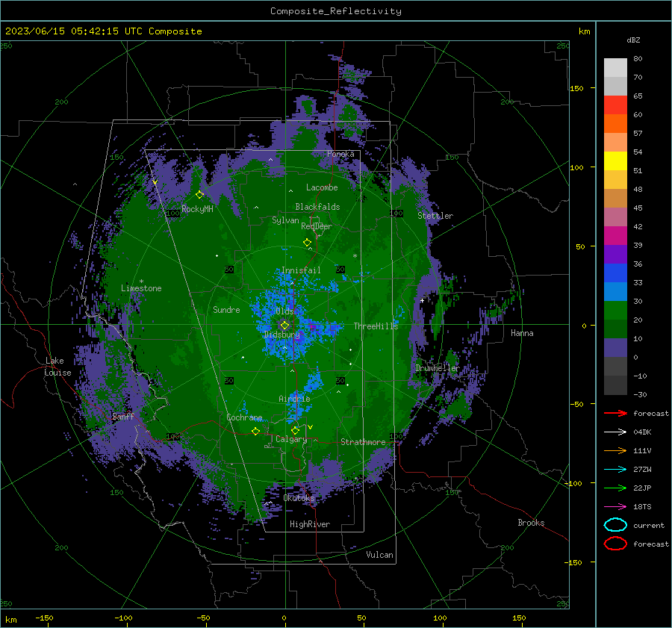Click the Okotoks label
672x628 pixels.
click(299, 498)
